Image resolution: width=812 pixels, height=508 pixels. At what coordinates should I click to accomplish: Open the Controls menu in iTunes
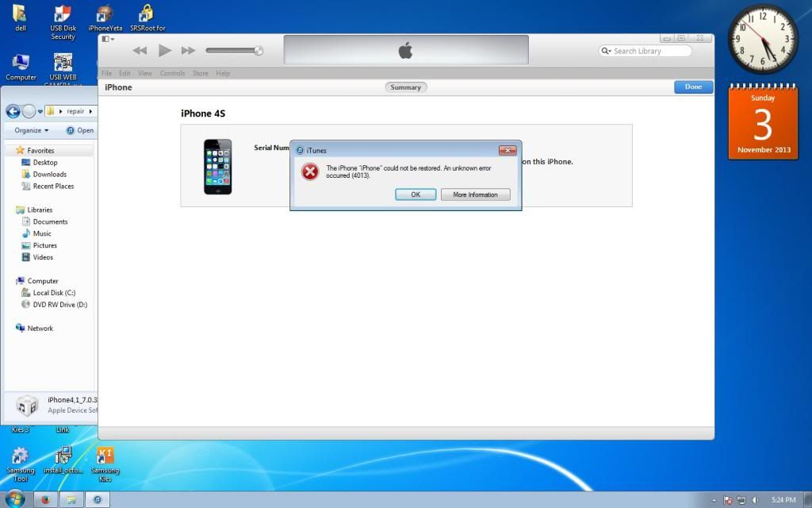coord(172,73)
